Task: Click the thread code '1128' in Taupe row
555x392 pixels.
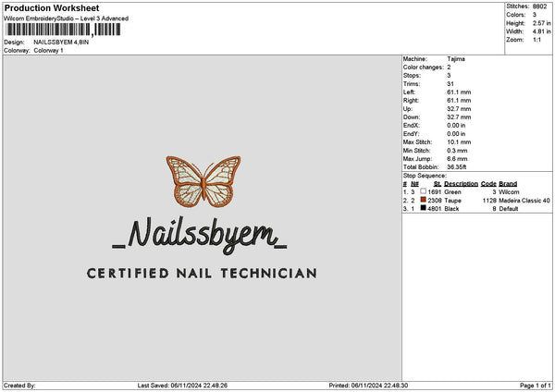Action: point(489,201)
